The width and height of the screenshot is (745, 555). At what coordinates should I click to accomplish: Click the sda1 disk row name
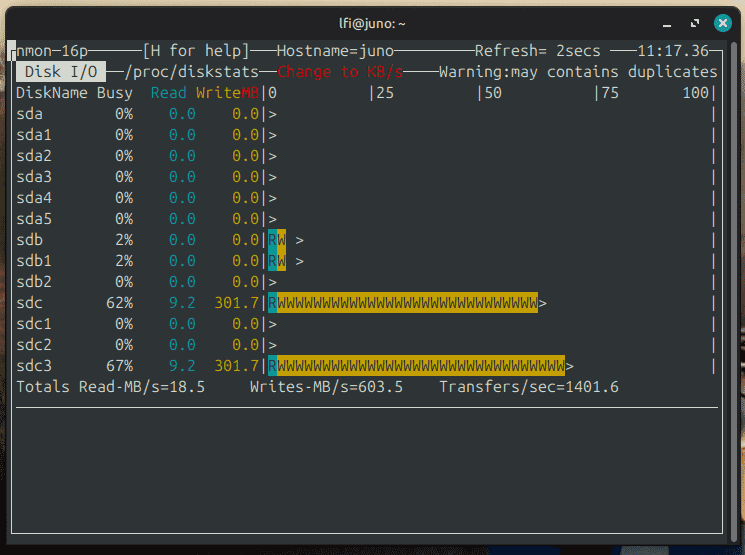pyautogui.click(x=34, y=135)
